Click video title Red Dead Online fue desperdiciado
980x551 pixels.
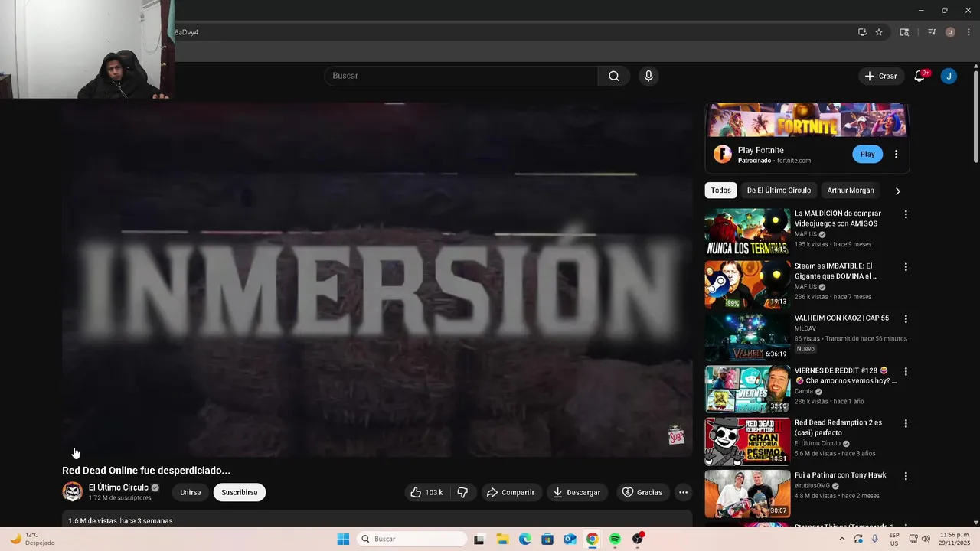pos(146,471)
